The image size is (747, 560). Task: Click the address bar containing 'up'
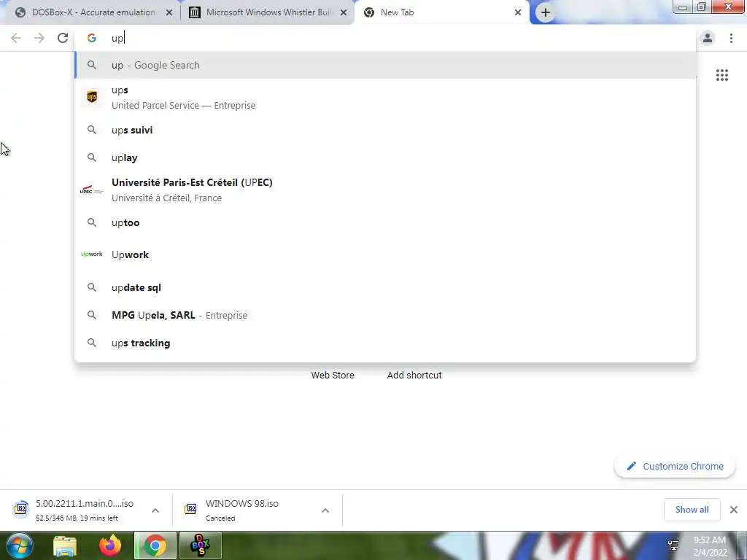[x=386, y=38]
